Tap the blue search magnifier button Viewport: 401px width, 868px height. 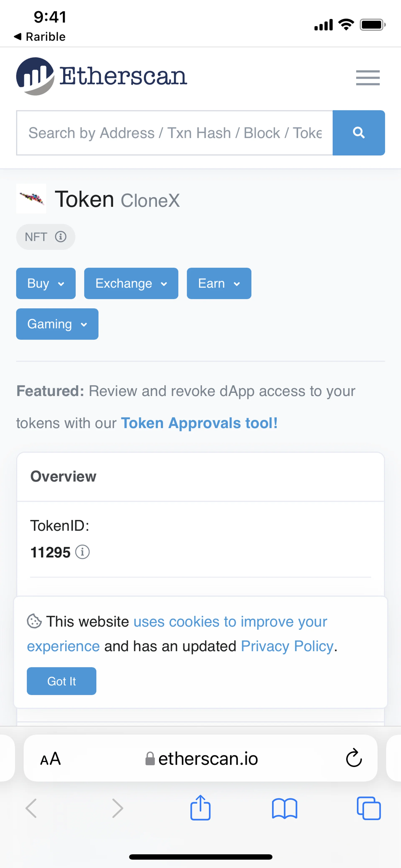[x=359, y=133]
